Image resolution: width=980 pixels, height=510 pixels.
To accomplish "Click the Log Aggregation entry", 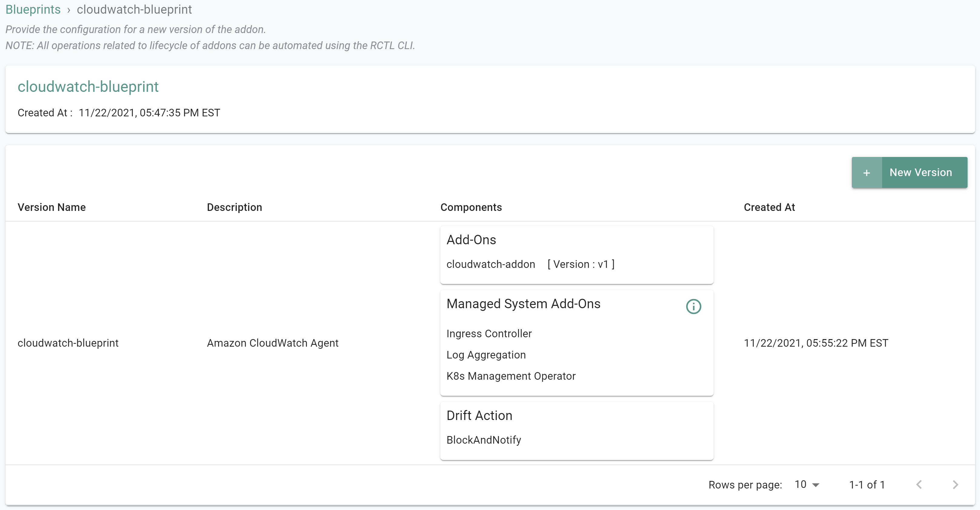I will click(486, 355).
